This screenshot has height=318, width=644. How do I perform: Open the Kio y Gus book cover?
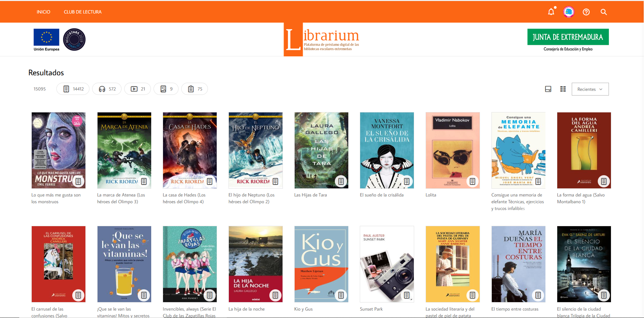[321, 264]
